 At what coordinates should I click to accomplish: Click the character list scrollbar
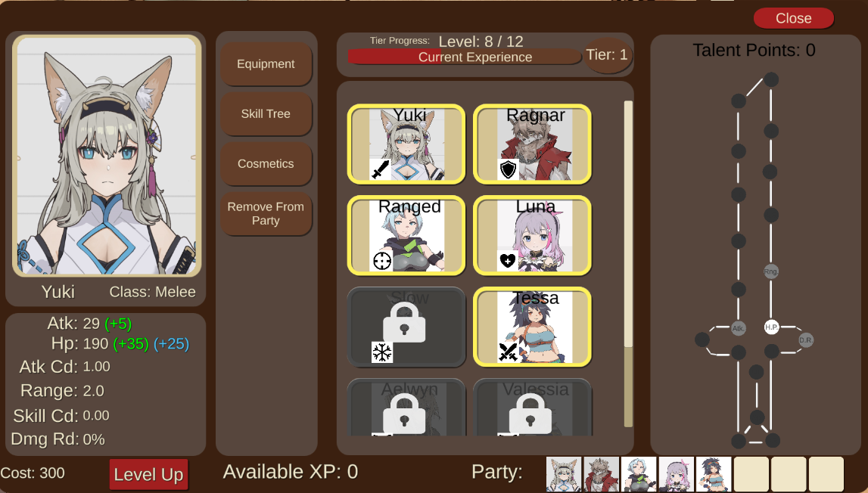coord(628,263)
